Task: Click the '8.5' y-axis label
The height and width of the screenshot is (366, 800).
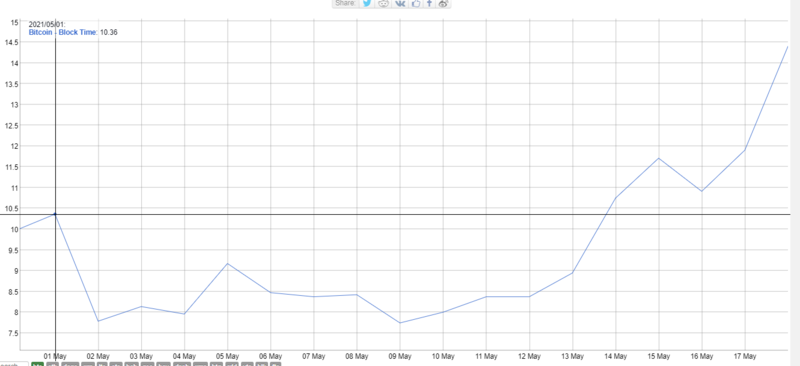Action: (13, 291)
